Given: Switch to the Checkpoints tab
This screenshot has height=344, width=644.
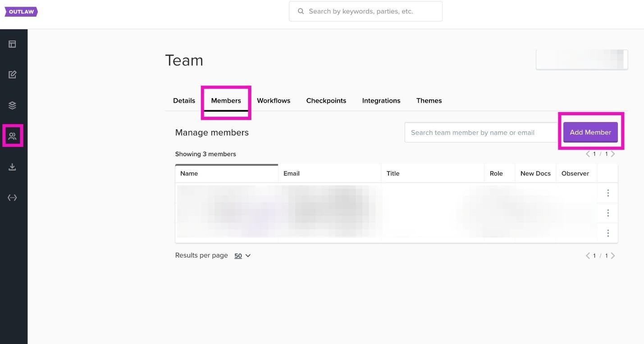Looking at the screenshot, I should tap(326, 100).
